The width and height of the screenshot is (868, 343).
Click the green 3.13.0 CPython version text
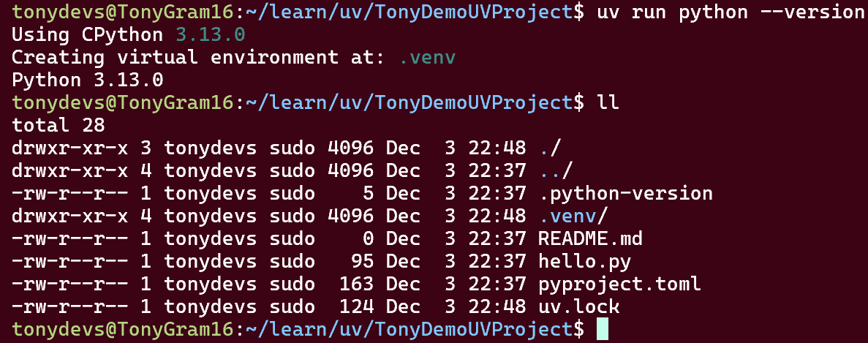click(210, 35)
